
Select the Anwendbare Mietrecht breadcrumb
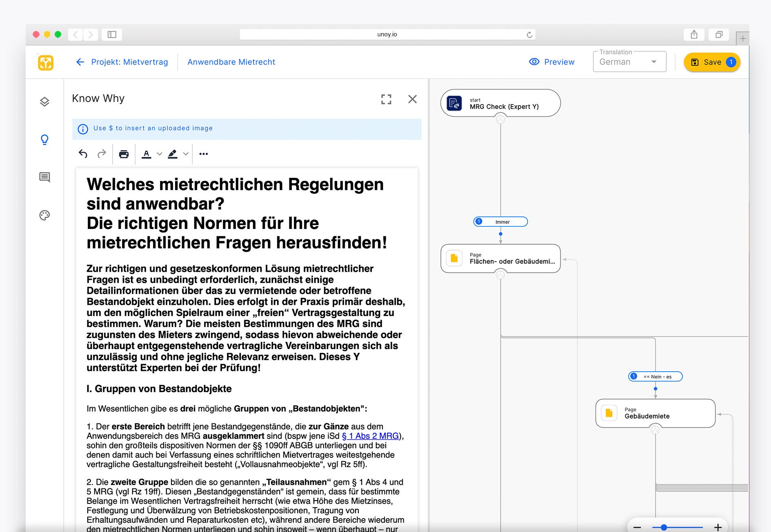(231, 62)
